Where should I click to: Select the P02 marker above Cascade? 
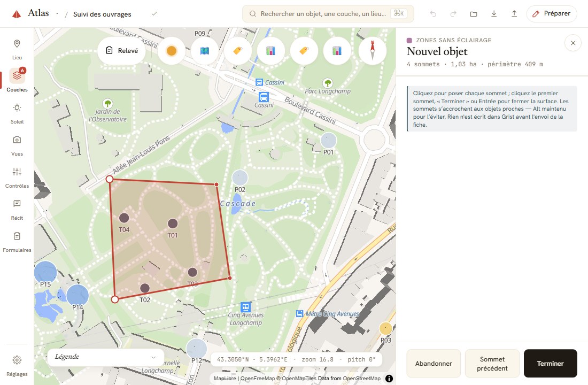point(240,178)
